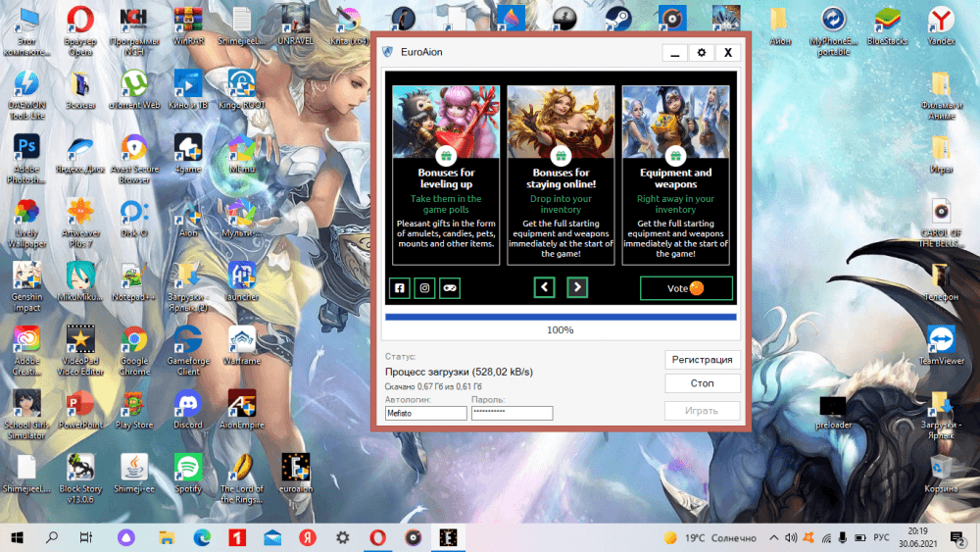The width and height of the screenshot is (980, 552).
Task: Click the Автологин username field
Action: coord(426,414)
